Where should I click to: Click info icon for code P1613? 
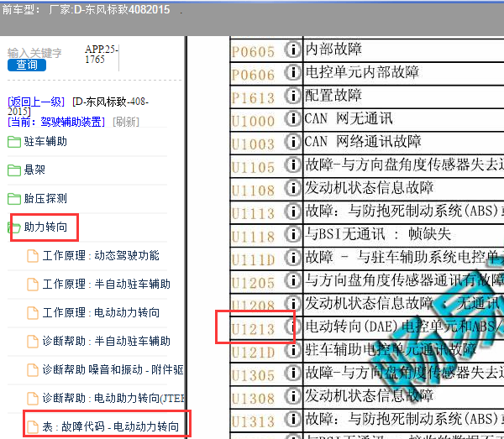click(292, 96)
